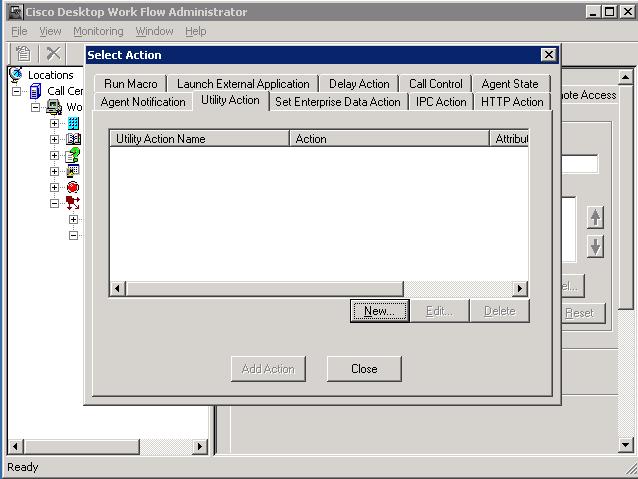The width and height of the screenshot is (638, 479).
Task: Close the Select Action dialog with X
Action: pos(549,55)
